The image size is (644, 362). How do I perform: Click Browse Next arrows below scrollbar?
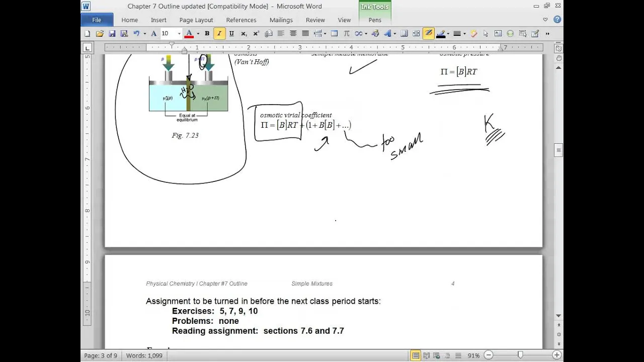(x=558, y=343)
